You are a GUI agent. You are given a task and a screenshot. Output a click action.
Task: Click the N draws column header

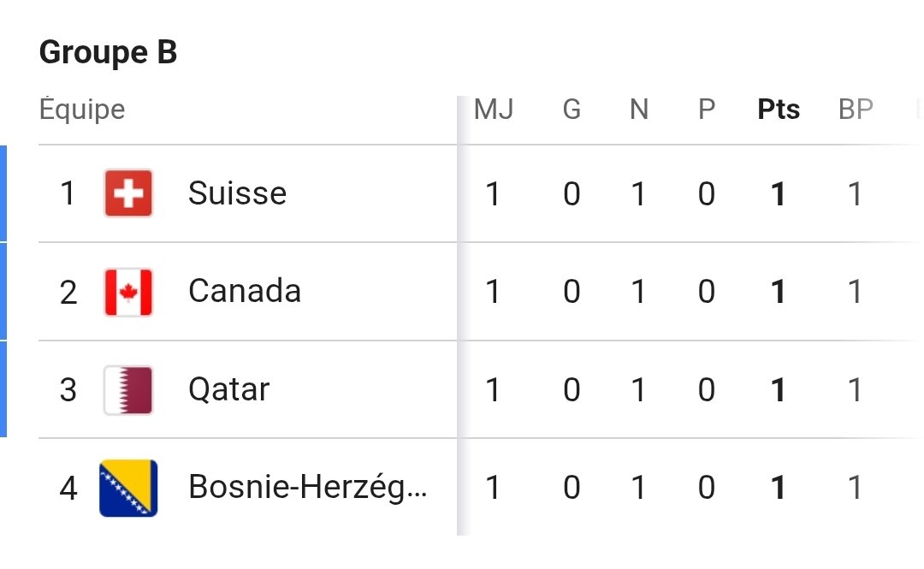point(639,109)
